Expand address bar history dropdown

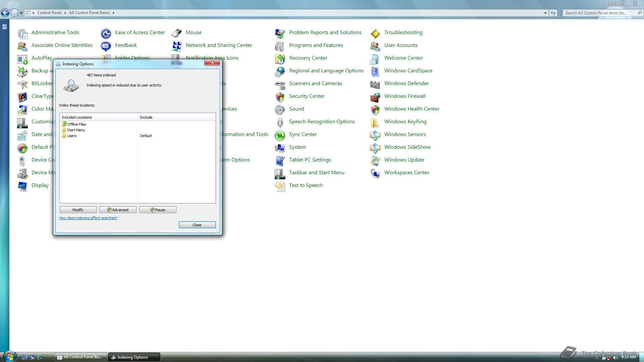tap(545, 13)
